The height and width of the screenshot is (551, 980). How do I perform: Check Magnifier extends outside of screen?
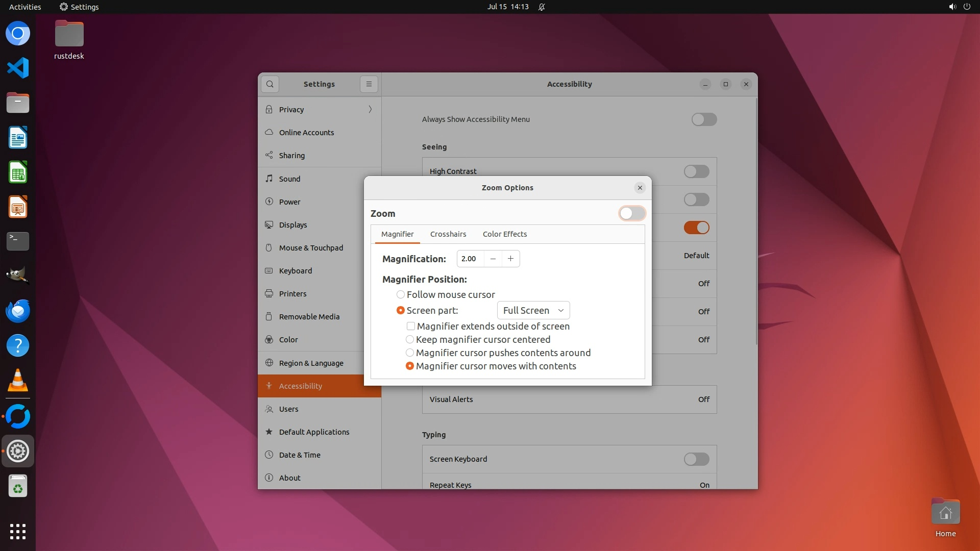pos(411,326)
